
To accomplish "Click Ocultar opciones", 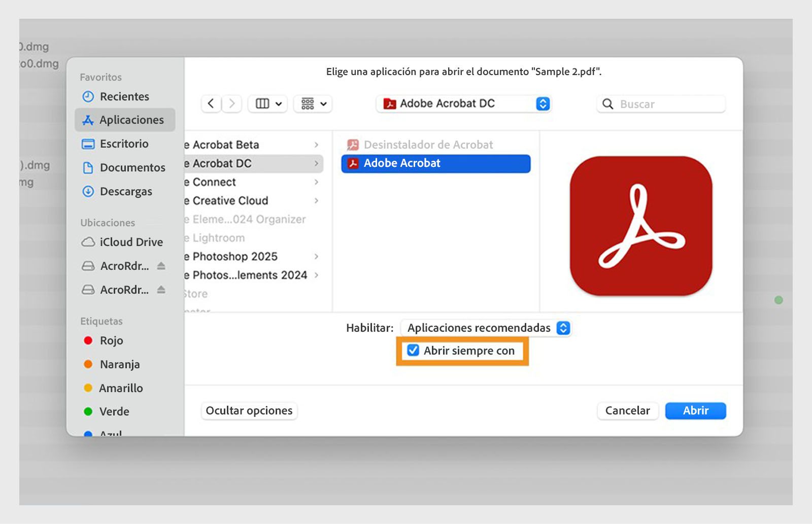I will point(249,411).
